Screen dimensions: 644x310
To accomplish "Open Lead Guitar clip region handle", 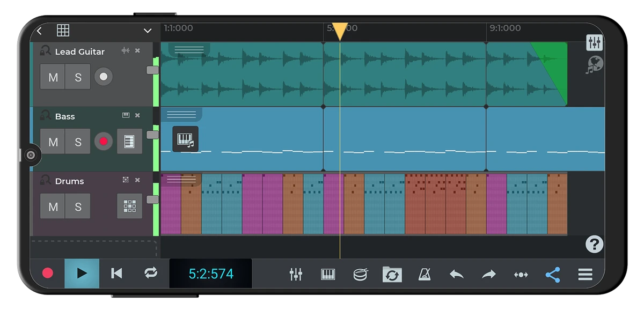I will point(189,49).
